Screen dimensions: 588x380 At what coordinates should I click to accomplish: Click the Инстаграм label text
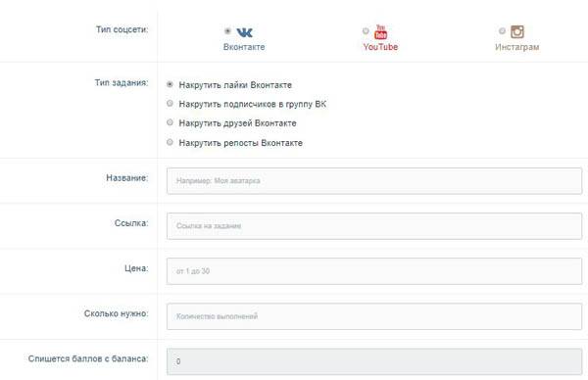tap(517, 47)
